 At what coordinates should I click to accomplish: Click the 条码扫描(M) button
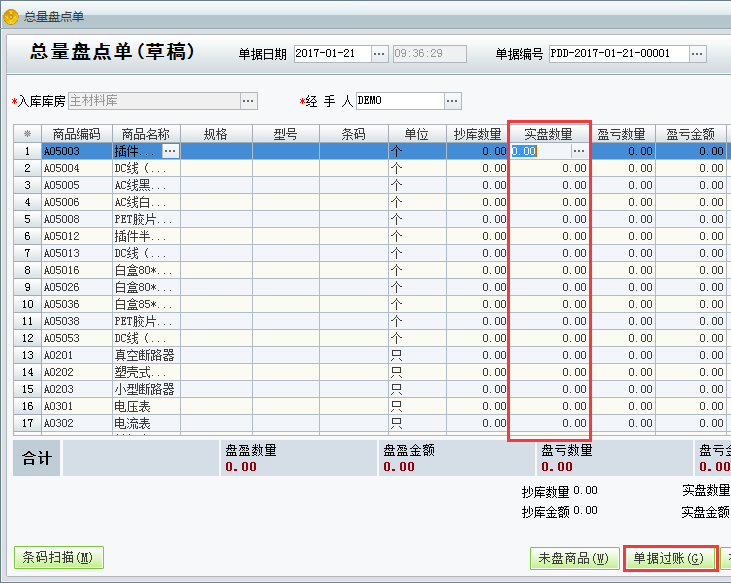point(59,557)
